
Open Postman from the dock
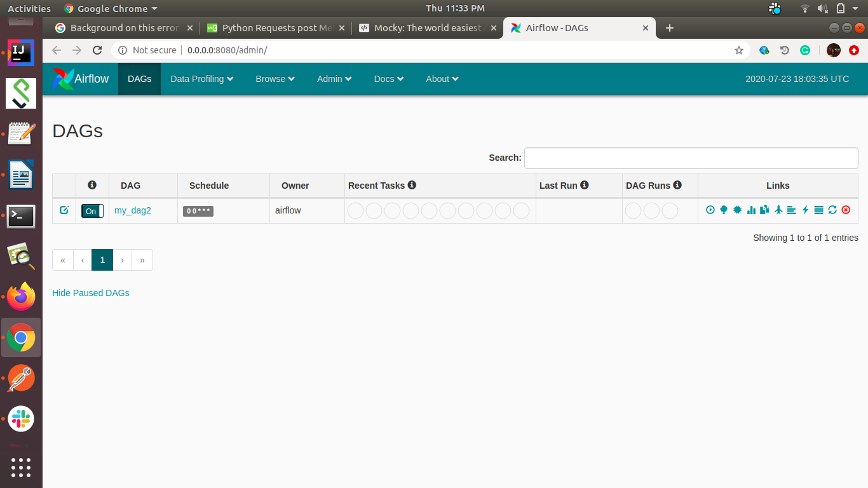click(x=21, y=379)
